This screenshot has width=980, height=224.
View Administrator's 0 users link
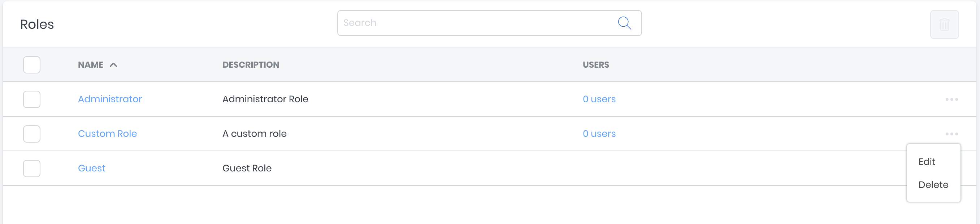(599, 99)
